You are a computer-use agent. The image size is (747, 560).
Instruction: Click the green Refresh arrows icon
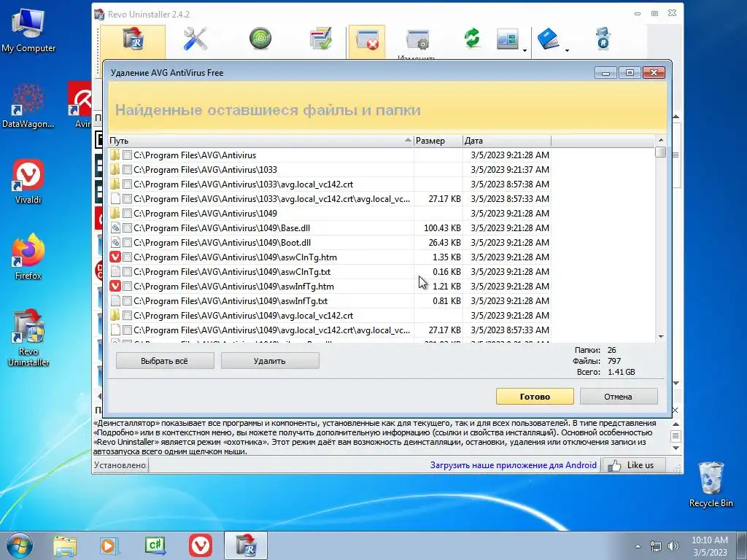pos(472,39)
